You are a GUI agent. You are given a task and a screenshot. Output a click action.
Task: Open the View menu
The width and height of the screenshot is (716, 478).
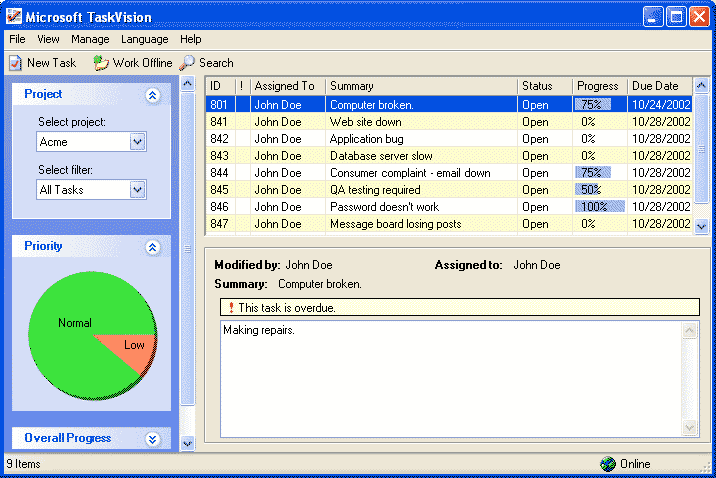[x=48, y=39]
